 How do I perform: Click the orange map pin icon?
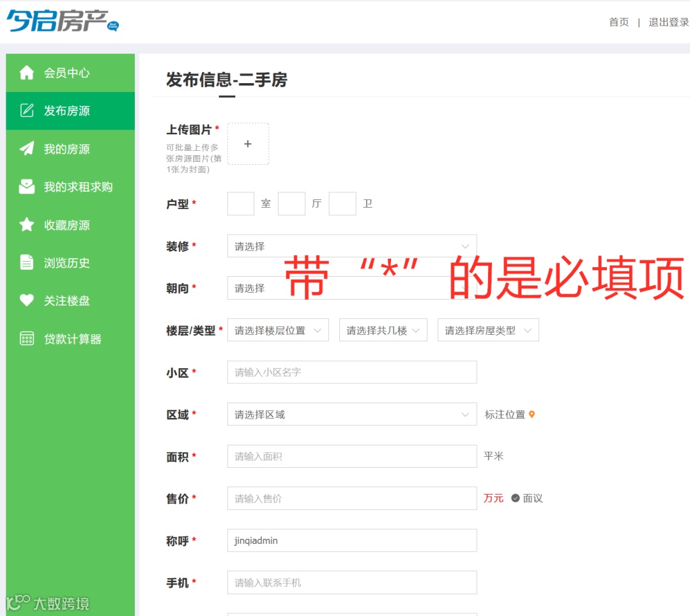[532, 415]
